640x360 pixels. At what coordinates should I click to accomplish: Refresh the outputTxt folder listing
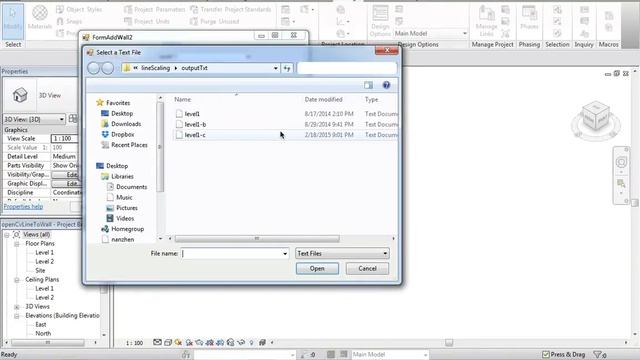click(x=287, y=68)
